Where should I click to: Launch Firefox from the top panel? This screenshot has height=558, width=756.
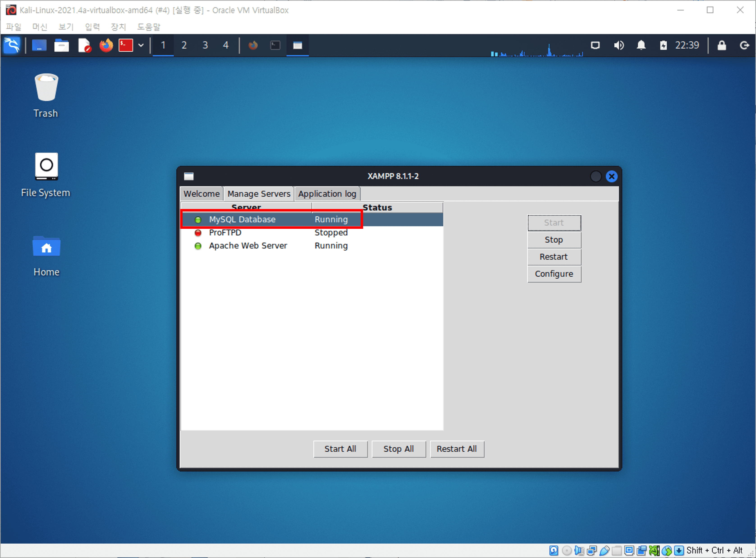click(x=106, y=45)
